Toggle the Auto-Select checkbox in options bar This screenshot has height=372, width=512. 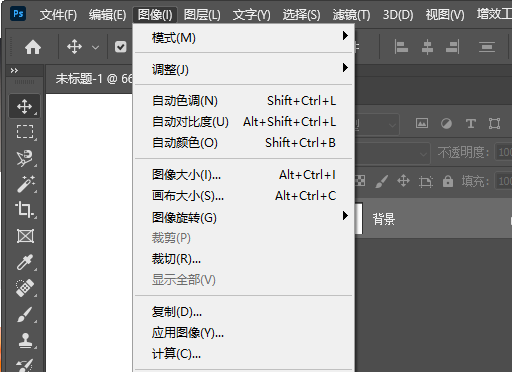tap(120, 47)
